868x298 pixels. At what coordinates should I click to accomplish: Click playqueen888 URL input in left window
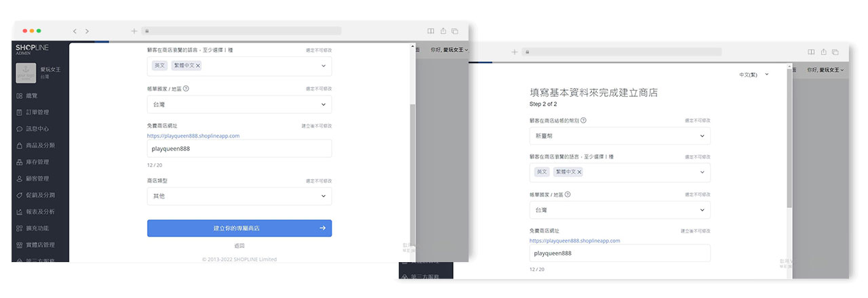(239, 148)
